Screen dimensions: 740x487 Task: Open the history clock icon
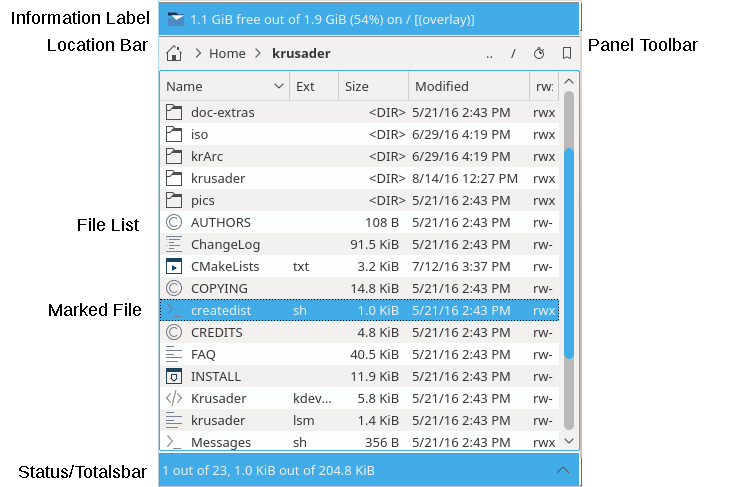tap(539, 53)
